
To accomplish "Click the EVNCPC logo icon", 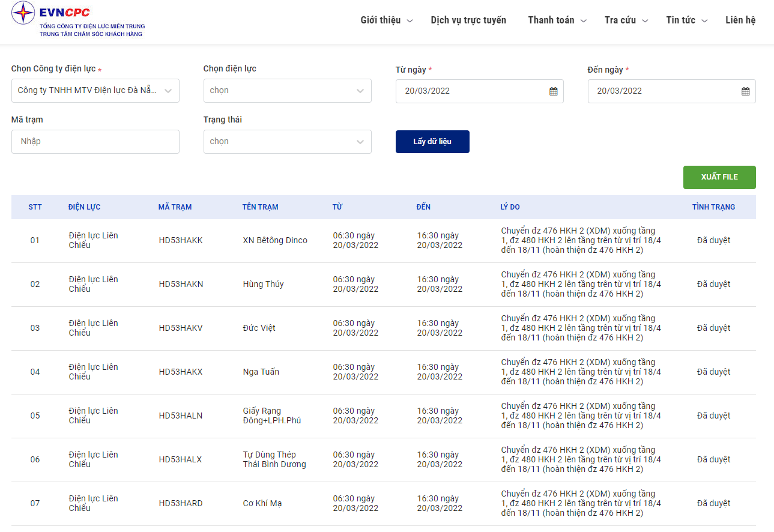I will (23, 13).
